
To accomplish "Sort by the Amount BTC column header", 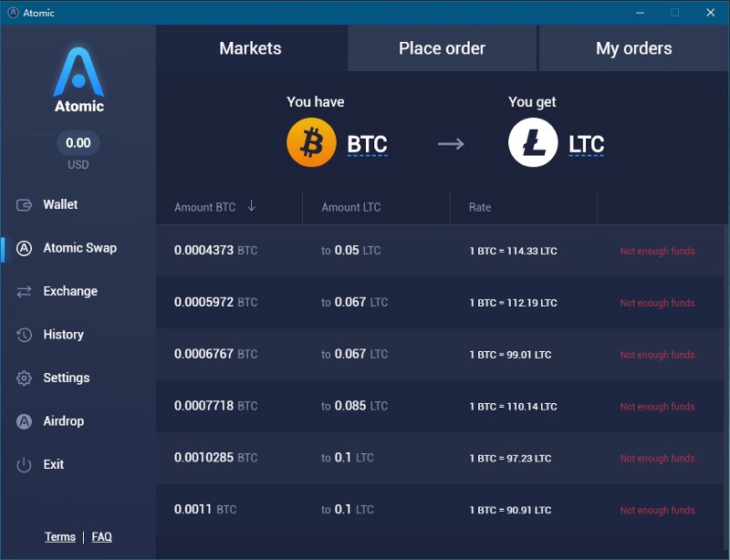I will [204, 207].
